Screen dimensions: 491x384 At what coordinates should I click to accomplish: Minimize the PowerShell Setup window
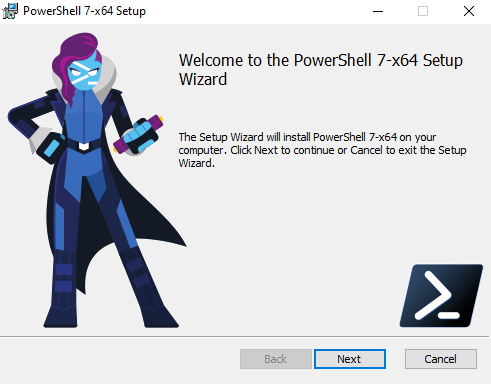click(378, 11)
